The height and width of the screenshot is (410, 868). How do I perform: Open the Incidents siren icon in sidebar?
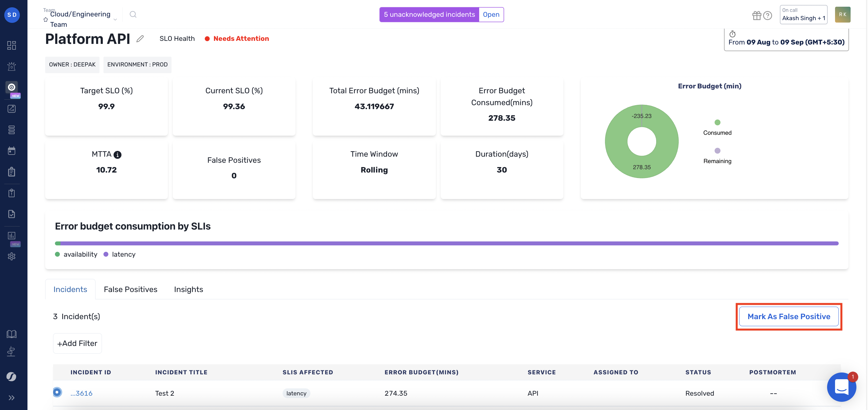click(12, 66)
